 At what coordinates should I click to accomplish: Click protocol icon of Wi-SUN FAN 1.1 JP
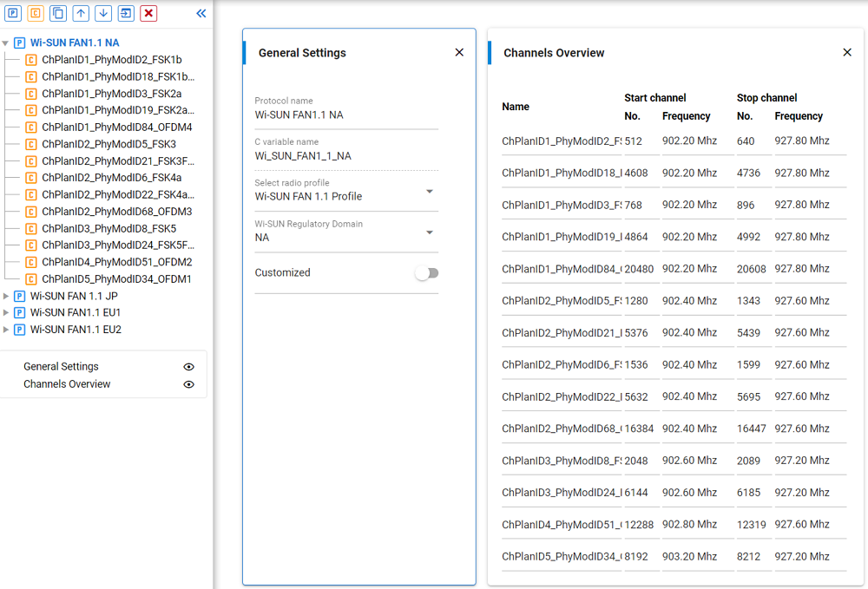(x=19, y=296)
